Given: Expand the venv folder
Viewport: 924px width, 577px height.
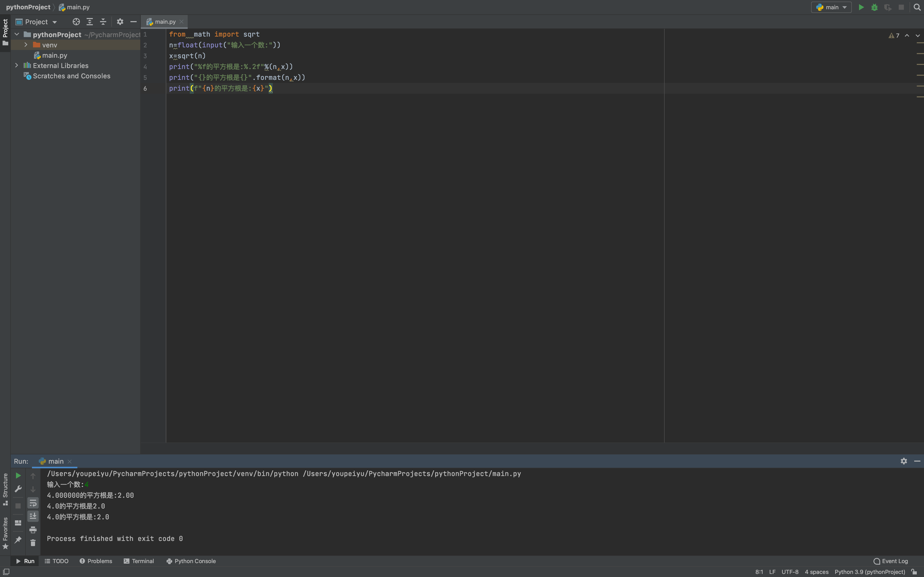Looking at the screenshot, I should click(26, 45).
